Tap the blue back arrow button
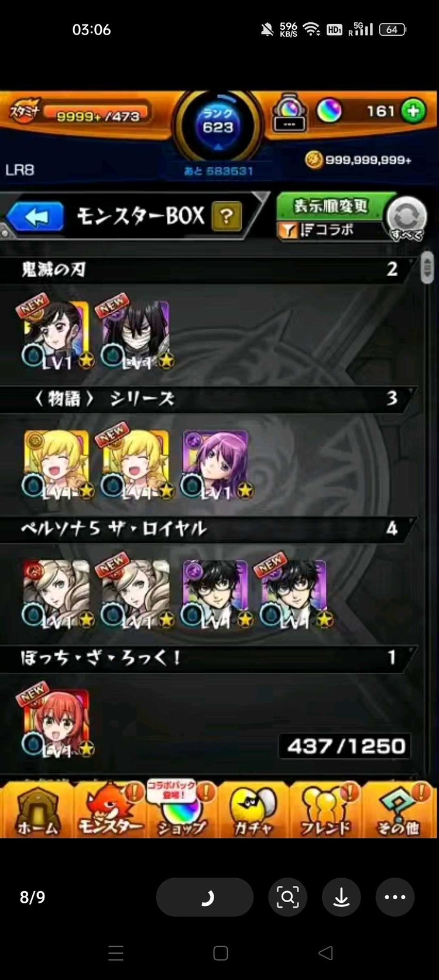Image resolution: width=439 pixels, height=980 pixels. click(36, 218)
